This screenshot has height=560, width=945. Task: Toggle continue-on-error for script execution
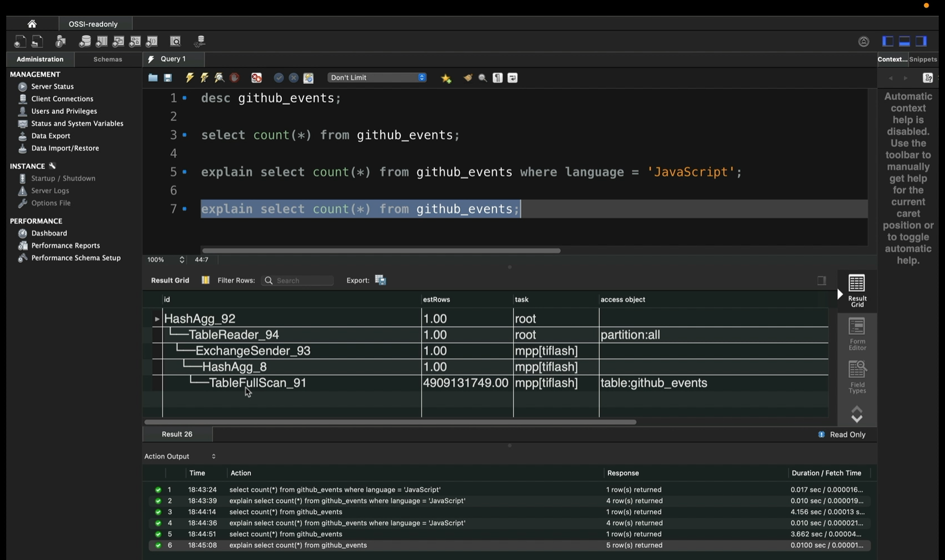coord(257,78)
